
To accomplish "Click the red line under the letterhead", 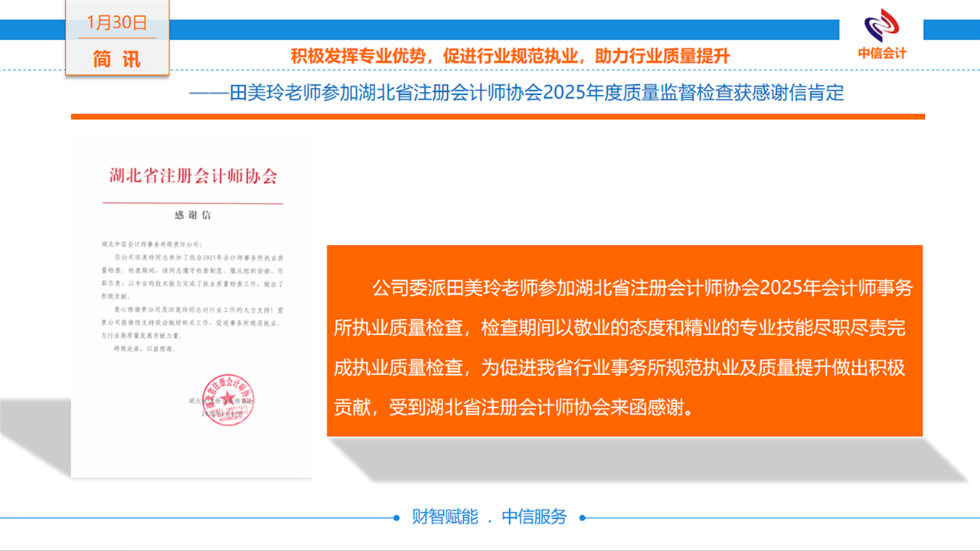I will point(192,203).
